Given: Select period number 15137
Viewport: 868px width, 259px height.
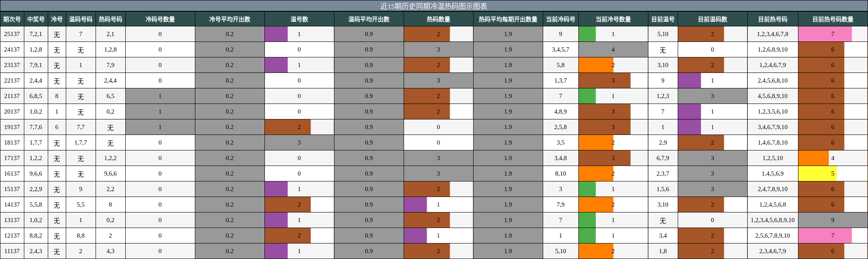Looking at the screenshot, I should (12, 189).
